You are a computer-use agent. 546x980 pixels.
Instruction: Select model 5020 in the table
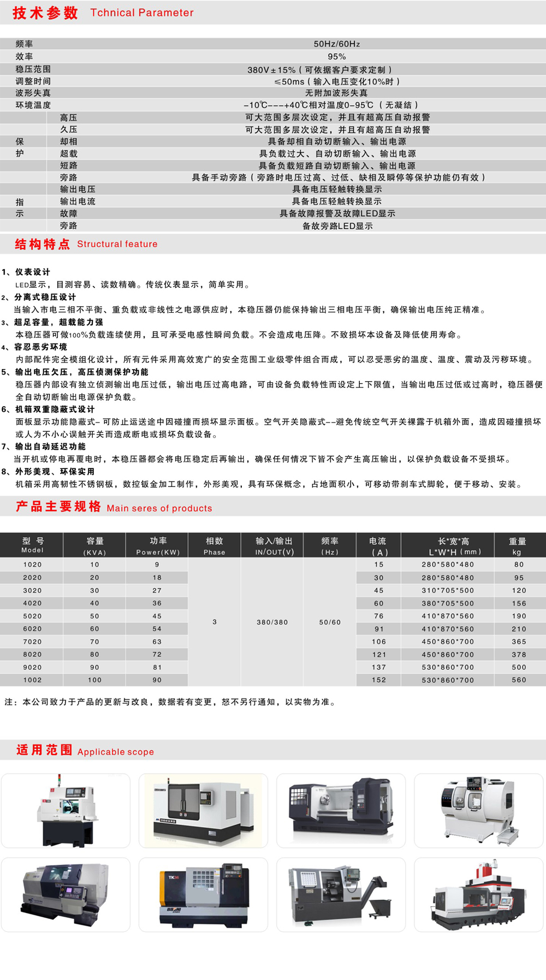[x=32, y=616]
